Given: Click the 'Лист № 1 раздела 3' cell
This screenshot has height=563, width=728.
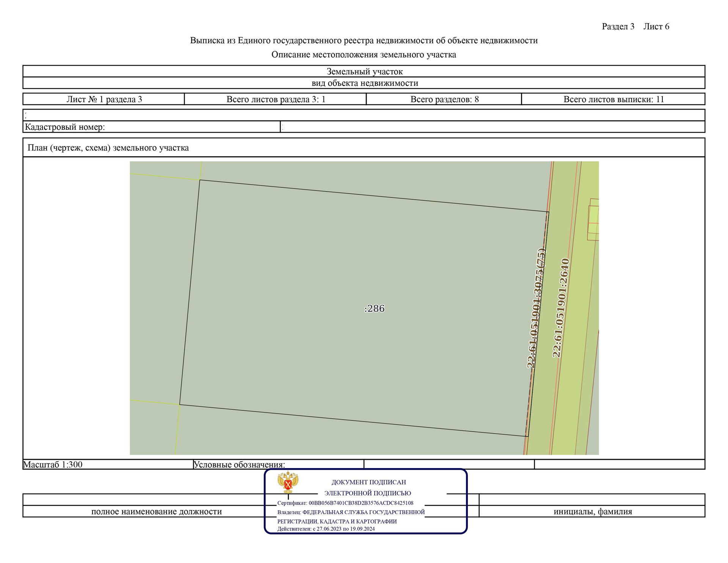Looking at the screenshot, I should 104,99.
